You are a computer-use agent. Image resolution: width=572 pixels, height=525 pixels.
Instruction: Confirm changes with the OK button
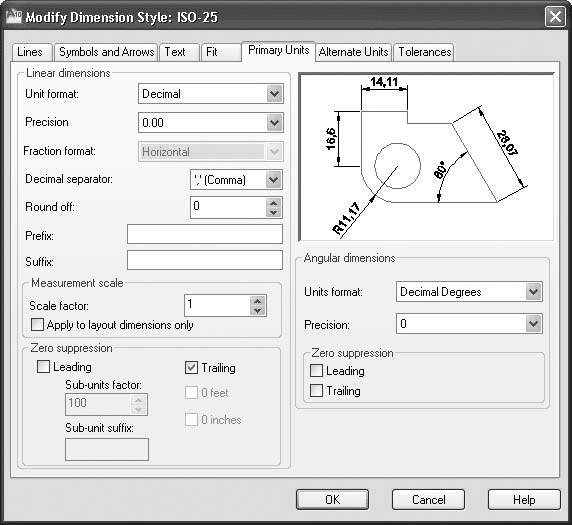click(332, 499)
